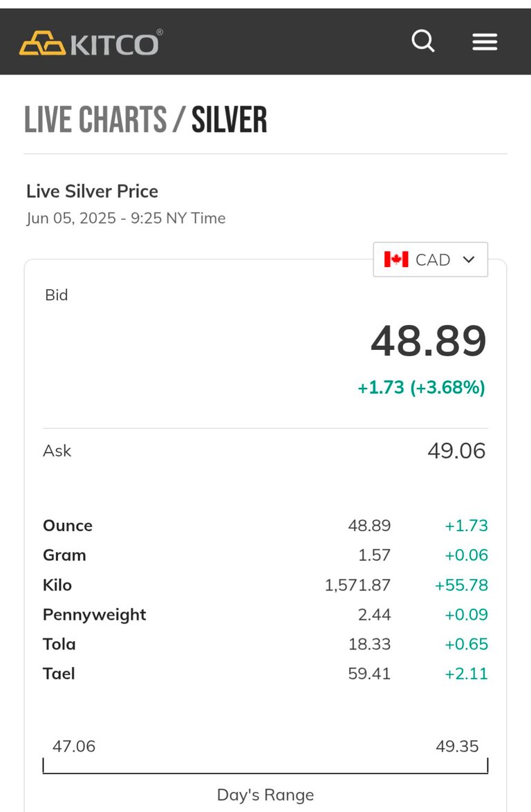Open the hamburger menu icon

pos(485,41)
